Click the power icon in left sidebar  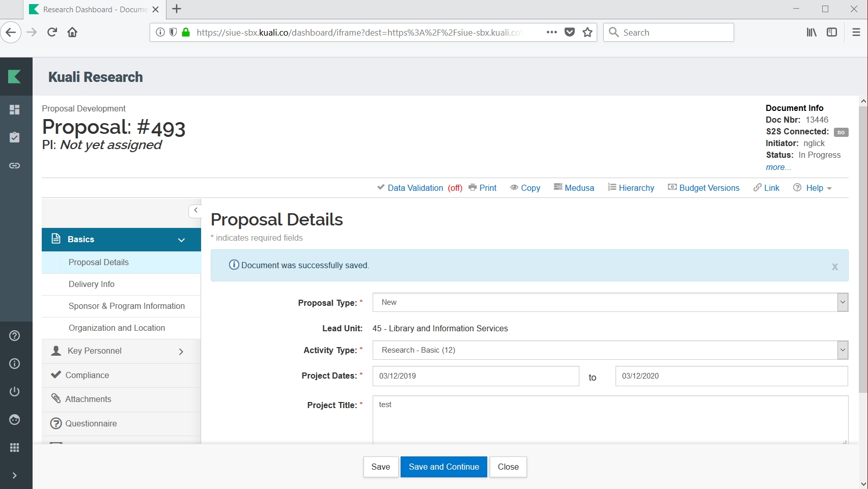coord(15,391)
